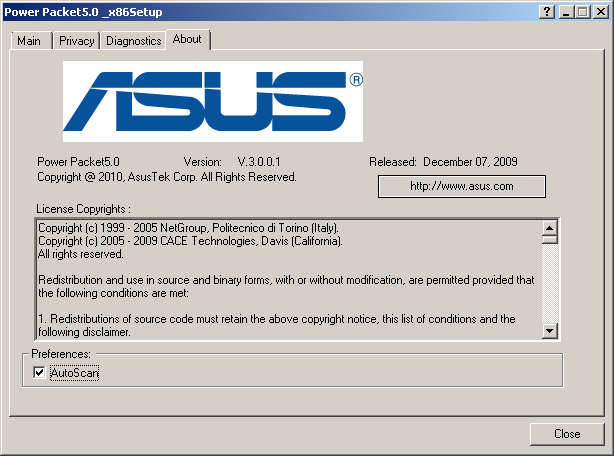Select the Diagnostics tab
Image resolution: width=614 pixels, height=456 pixels.
pyautogui.click(x=133, y=40)
